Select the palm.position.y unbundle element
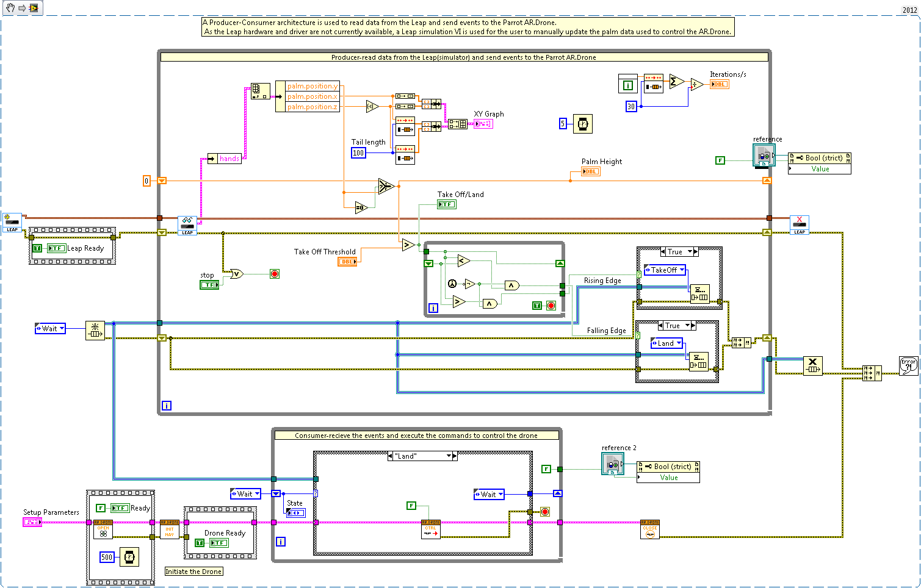The width and height of the screenshot is (921, 588). click(312, 86)
